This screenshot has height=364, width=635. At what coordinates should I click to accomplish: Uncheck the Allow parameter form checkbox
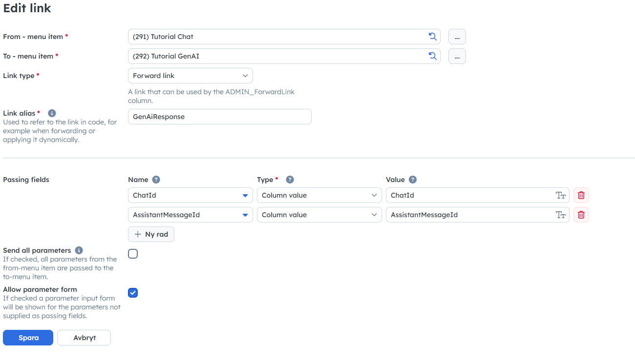coord(133,293)
